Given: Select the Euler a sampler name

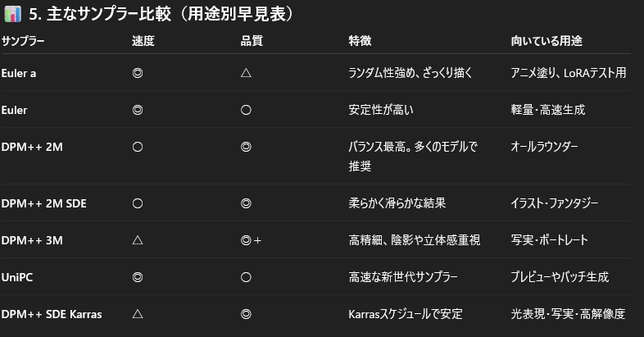Looking at the screenshot, I should coord(19,73).
